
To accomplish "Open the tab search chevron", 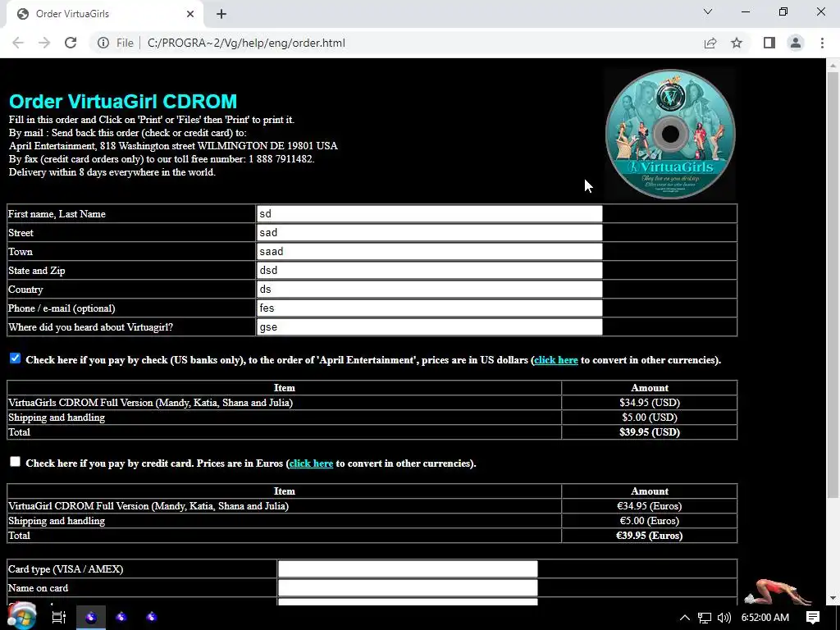I will click(x=708, y=11).
